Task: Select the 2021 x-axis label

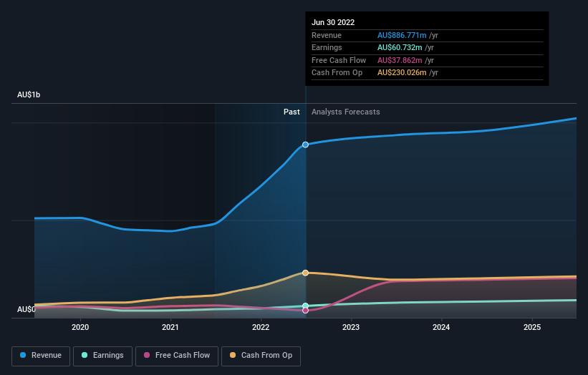Action: click(x=170, y=327)
